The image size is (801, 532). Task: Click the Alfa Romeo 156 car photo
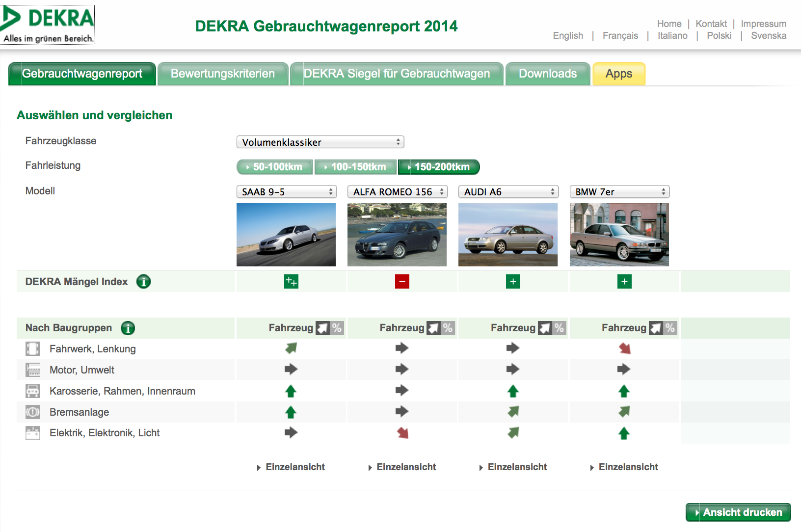pos(397,235)
